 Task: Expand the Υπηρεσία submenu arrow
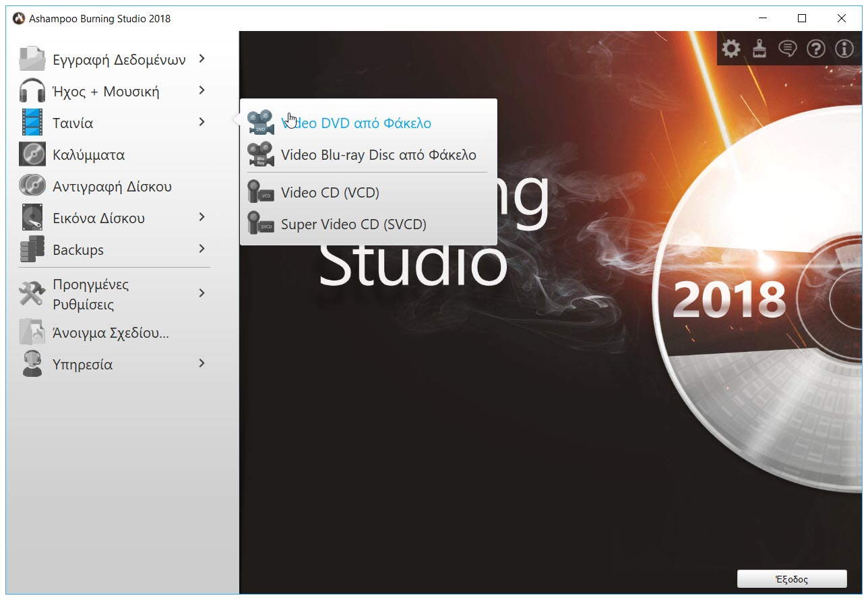click(x=201, y=363)
